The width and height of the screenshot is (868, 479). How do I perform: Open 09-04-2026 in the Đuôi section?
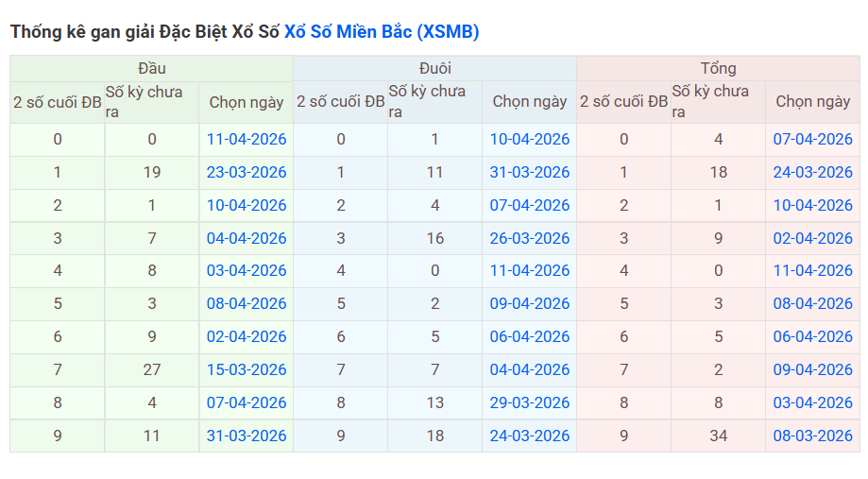[529, 303]
